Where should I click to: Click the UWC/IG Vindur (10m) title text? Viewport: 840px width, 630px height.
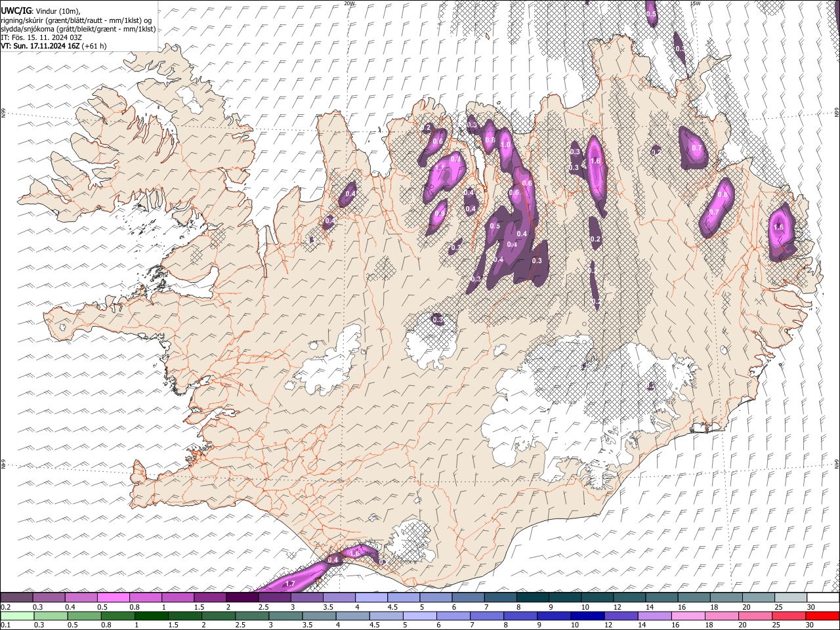click(x=41, y=10)
